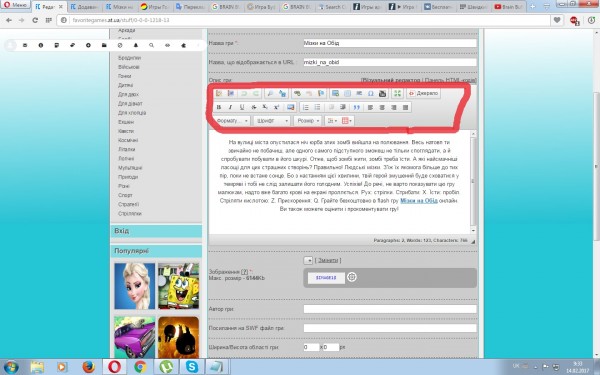This screenshot has width=600, height=375.
Task: Insert an image using the picture icon
Action: [291, 107]
